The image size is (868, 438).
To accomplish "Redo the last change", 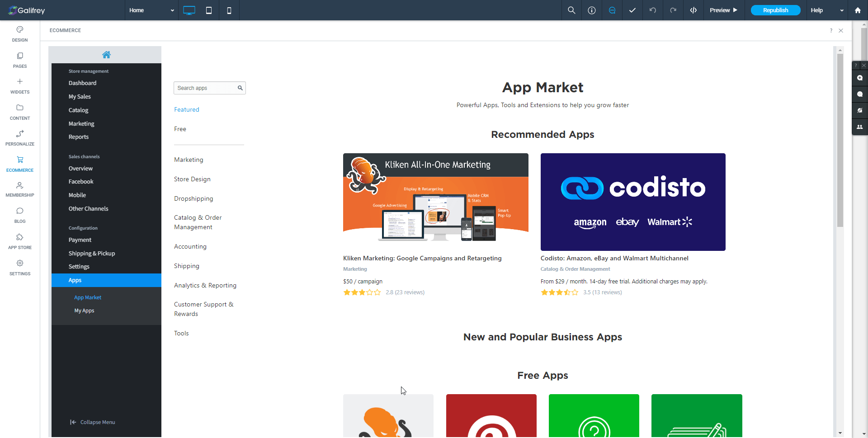I will 673,10.
